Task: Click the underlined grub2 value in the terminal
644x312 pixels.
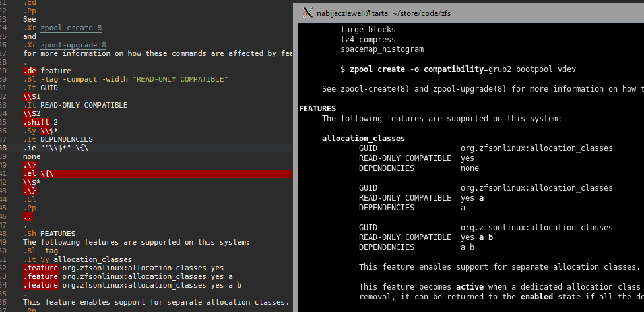Action: 498,69
